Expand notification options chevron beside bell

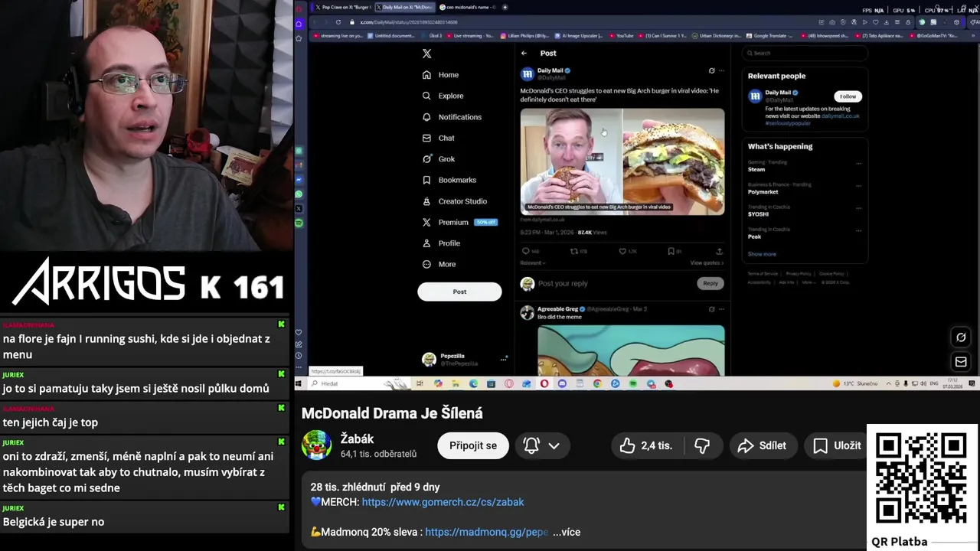coord(554,445)
